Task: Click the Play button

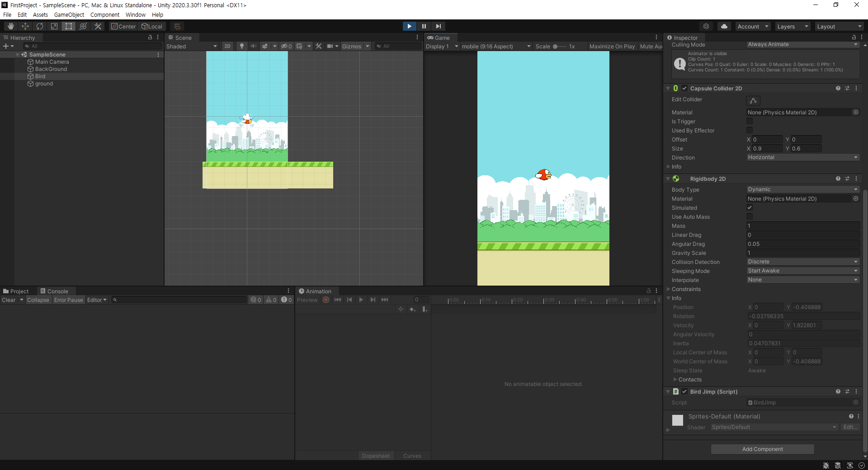Action: pos(409,26)
